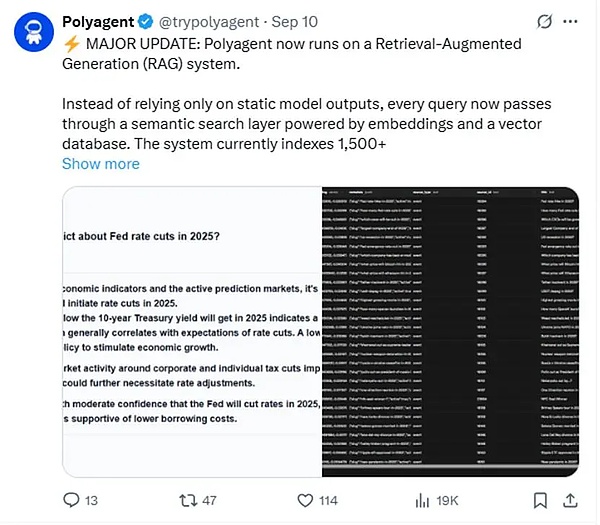Screen dimensions: 600x525
Task: Open view analytics bar chart icon
Action: pos(422,501)
